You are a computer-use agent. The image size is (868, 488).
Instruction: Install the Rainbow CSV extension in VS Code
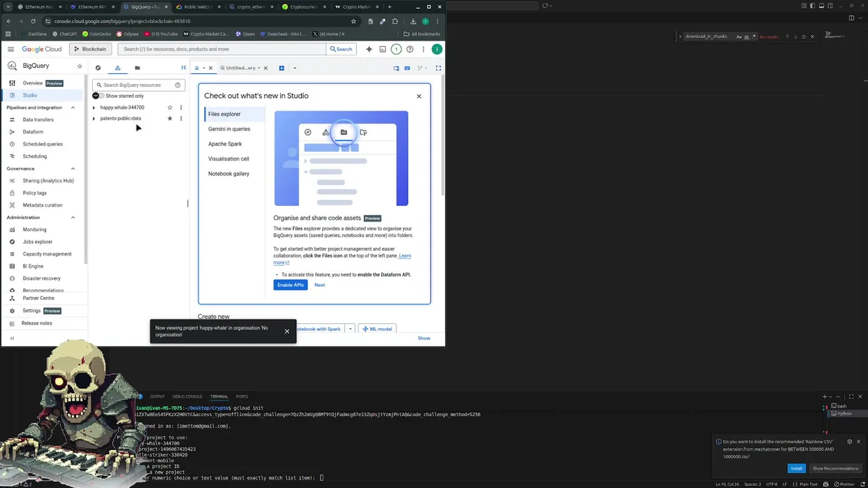point(797,468)
